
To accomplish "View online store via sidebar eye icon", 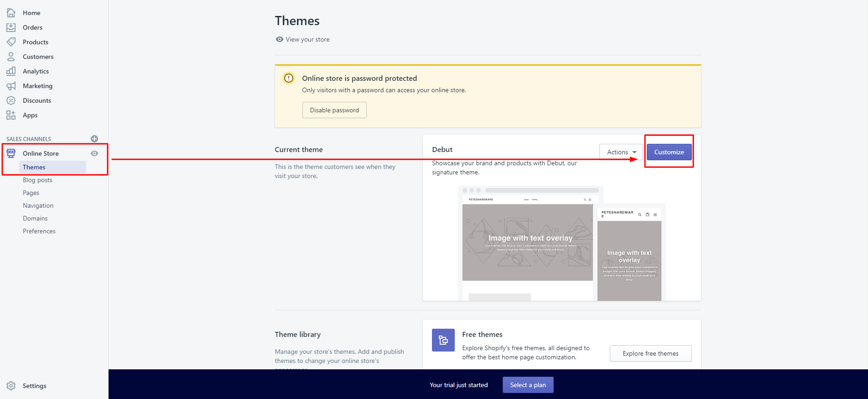I will (x=94, y=153).
